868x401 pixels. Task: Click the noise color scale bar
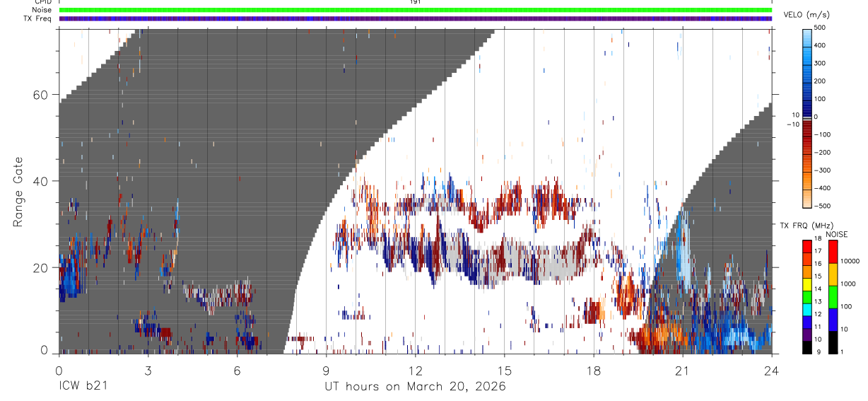(x=833, y=297)
